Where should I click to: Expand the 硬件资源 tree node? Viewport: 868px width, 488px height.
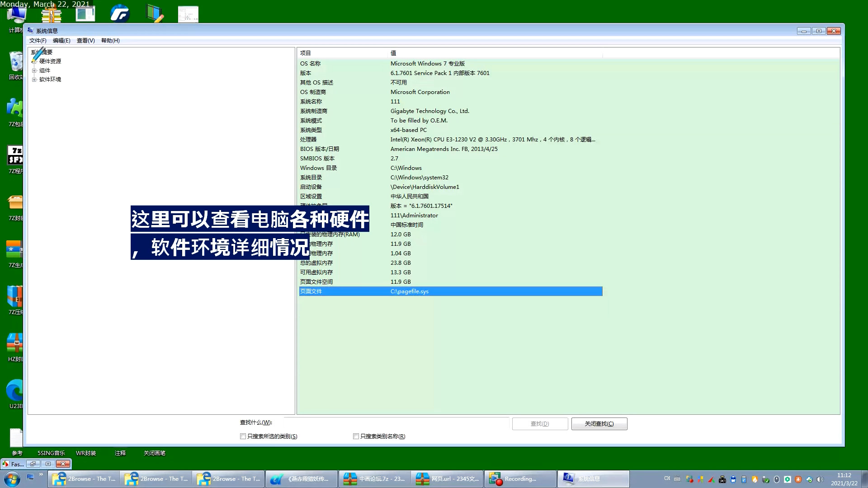[34, 61]
